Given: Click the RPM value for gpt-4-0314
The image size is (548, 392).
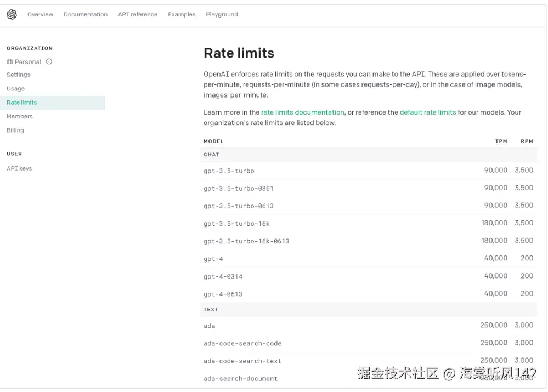Looking at the screenshot, I should pos(527,276).
